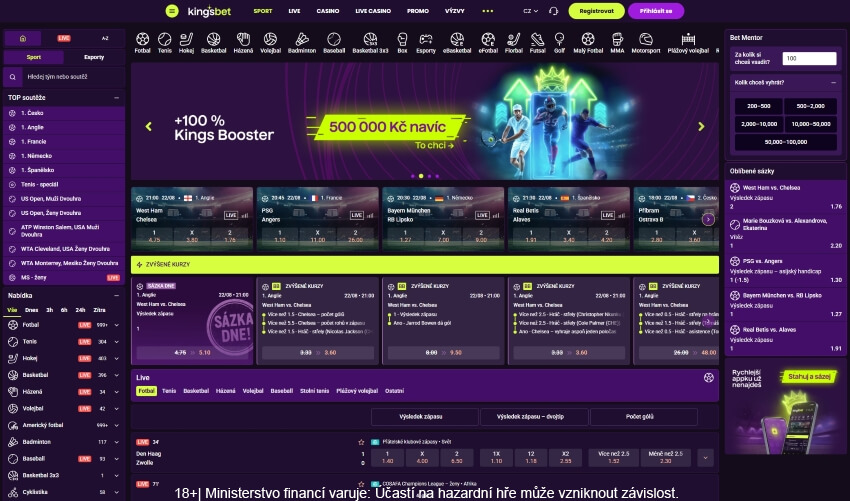Viewport: 850px width, 501px height.
Task: Click the stake amount input field
Action: (x=809, y=59)
